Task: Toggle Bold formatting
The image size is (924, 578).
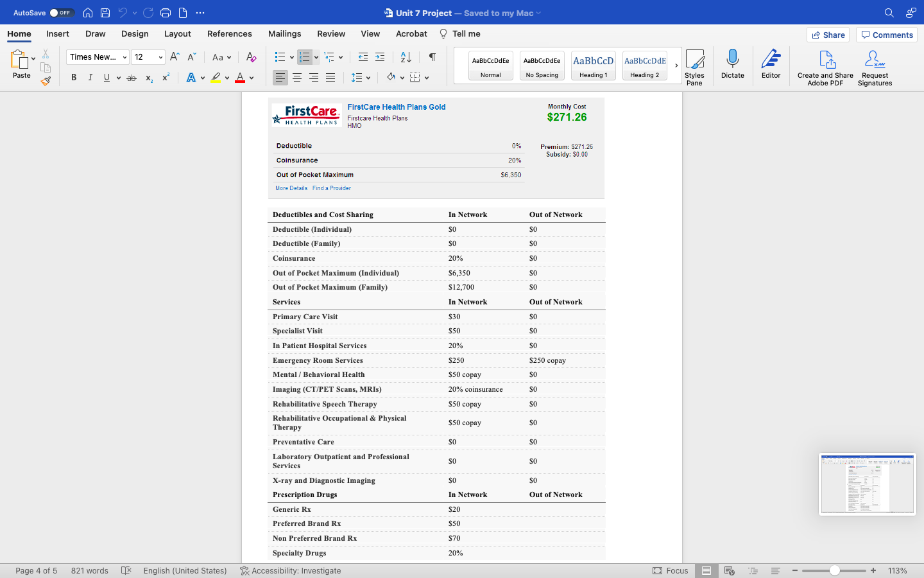Action: (74, 78)
